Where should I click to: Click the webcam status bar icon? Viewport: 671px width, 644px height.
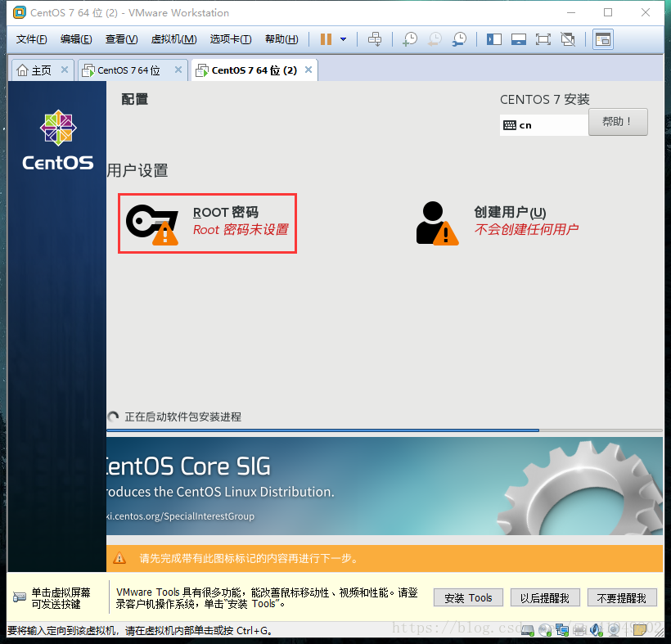(614, 630)
